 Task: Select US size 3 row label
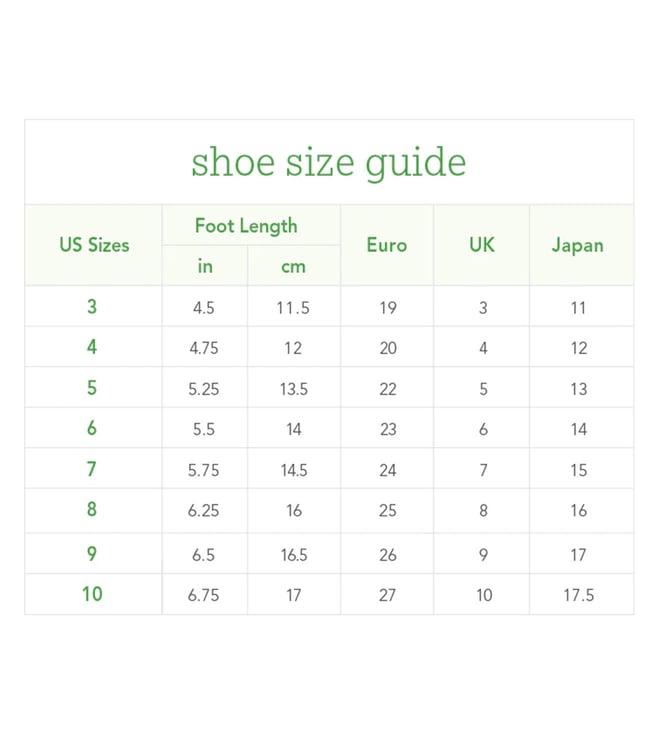(x=92, y=307)
